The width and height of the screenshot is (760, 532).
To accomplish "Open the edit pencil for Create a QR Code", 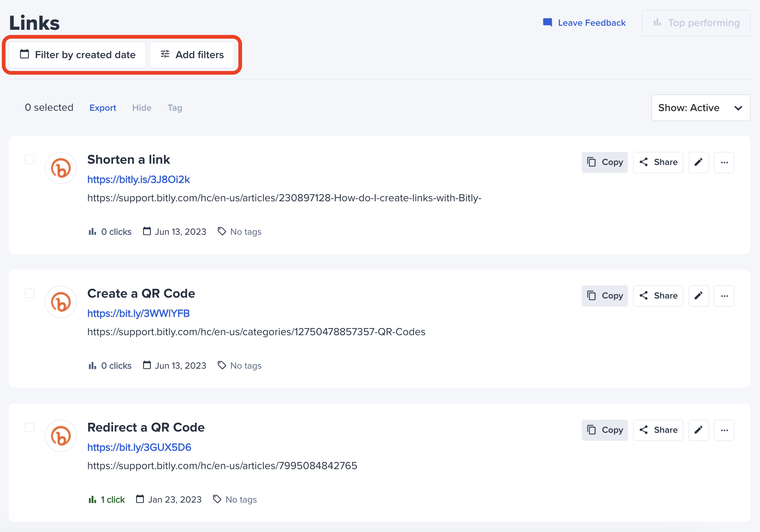I will coord(699,296).
